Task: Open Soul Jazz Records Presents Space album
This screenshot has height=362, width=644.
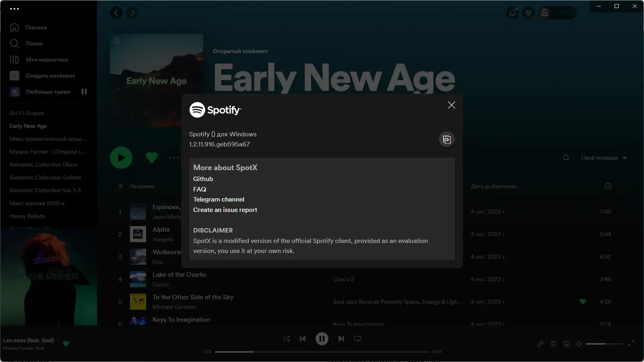Action: 398,302
